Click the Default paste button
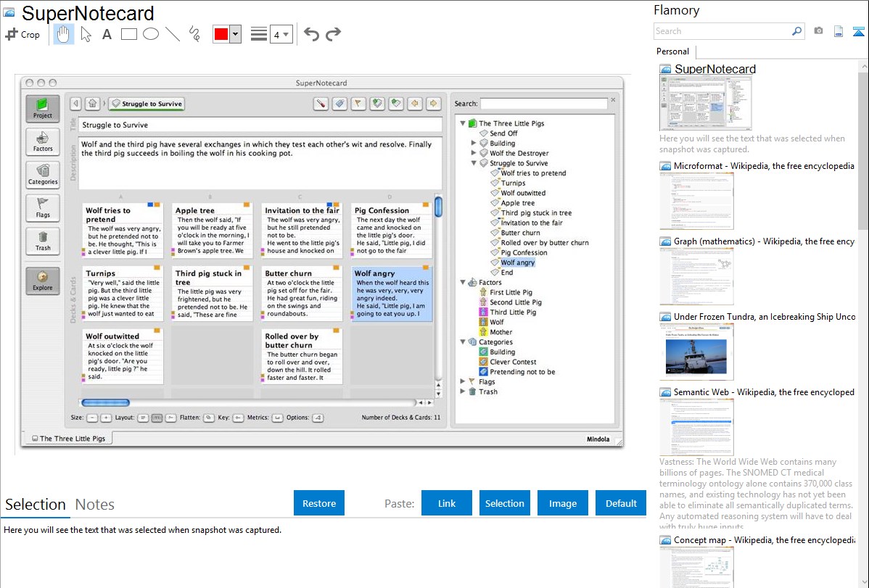Viewport: 869px width, 588px height. coord(621,503)
